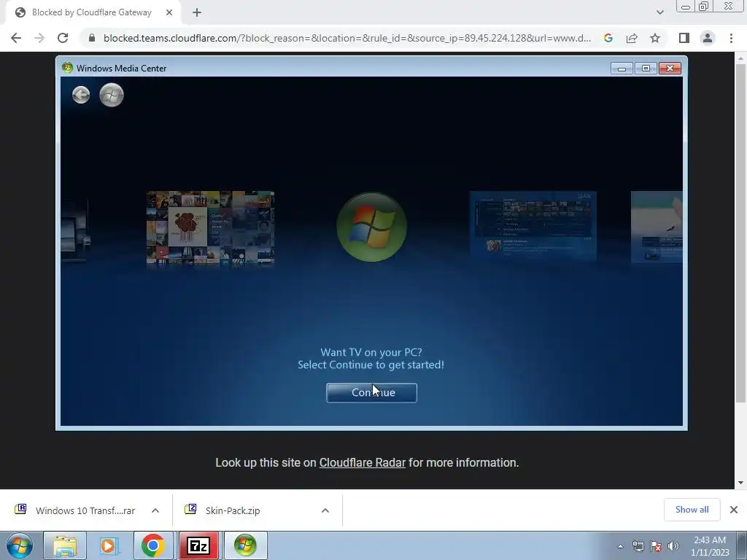
Task: Close the Windows Media Center window
Action: click(670, 69)
